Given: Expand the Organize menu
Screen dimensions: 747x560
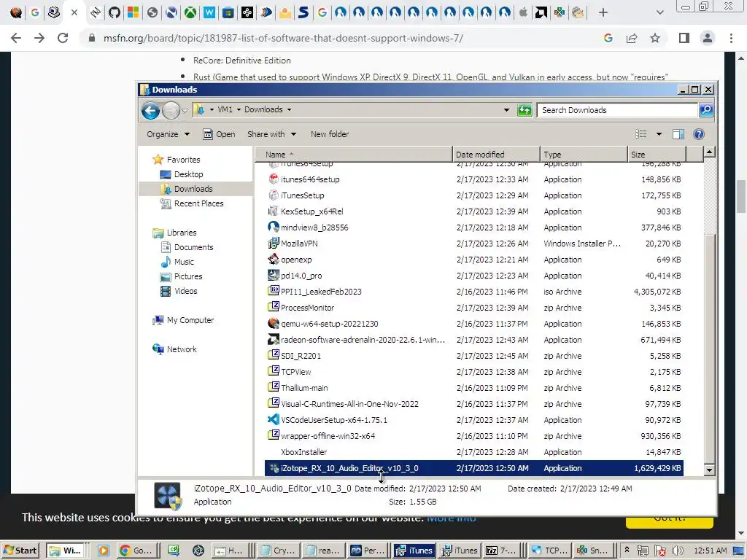Looking at the screenshot, I should [x=168, y=134].
